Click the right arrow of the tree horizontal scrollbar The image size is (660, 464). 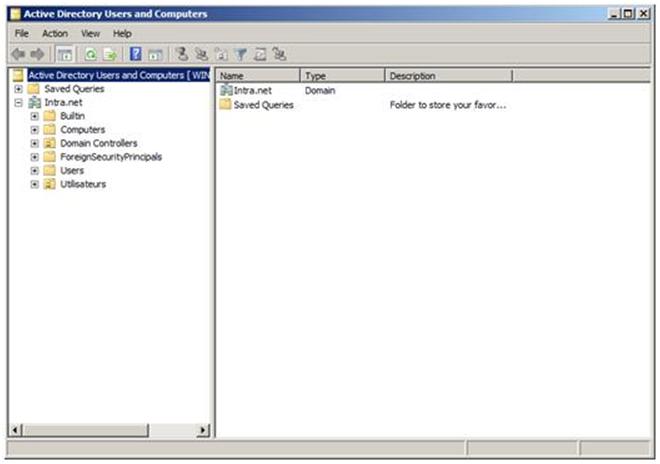coord(203,430)
